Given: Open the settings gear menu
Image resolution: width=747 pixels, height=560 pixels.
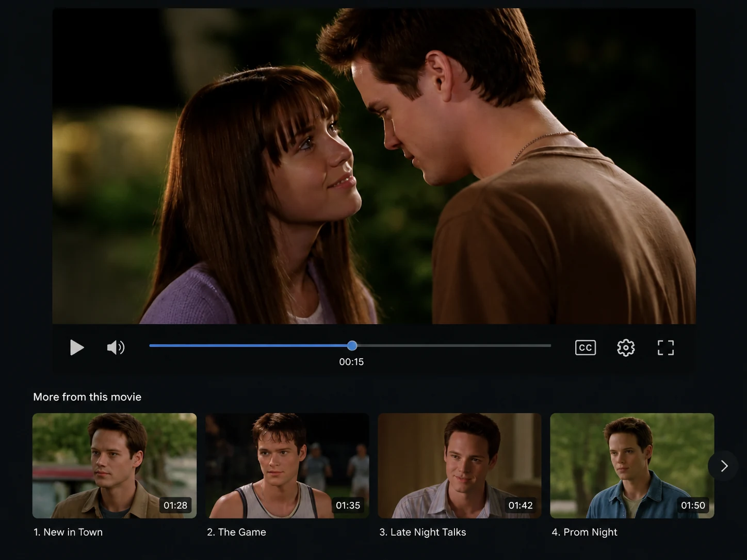Looking at the screenshot, I should pos(626,348).
